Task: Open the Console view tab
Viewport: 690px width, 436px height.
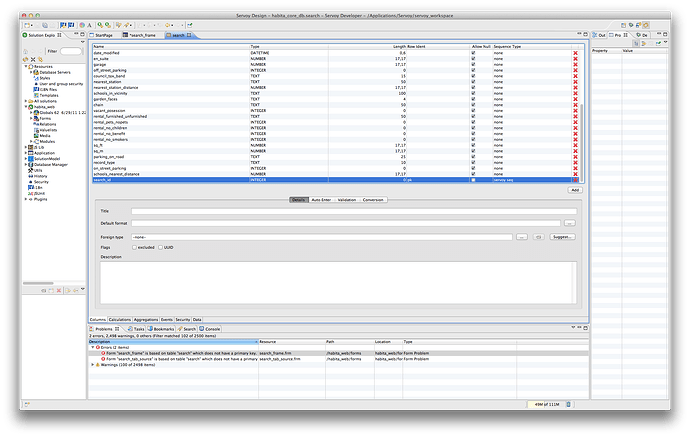Action: pos(210,329)
